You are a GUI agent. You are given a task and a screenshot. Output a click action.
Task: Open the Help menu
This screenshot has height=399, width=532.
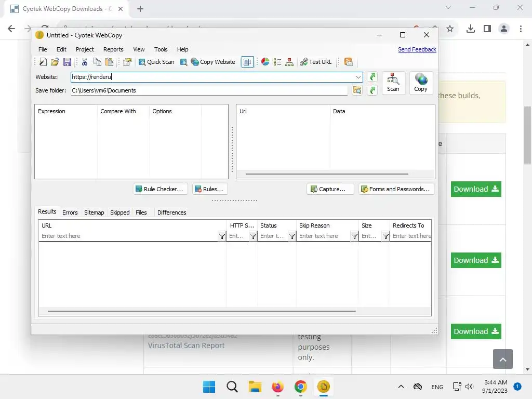click(182, 49)
